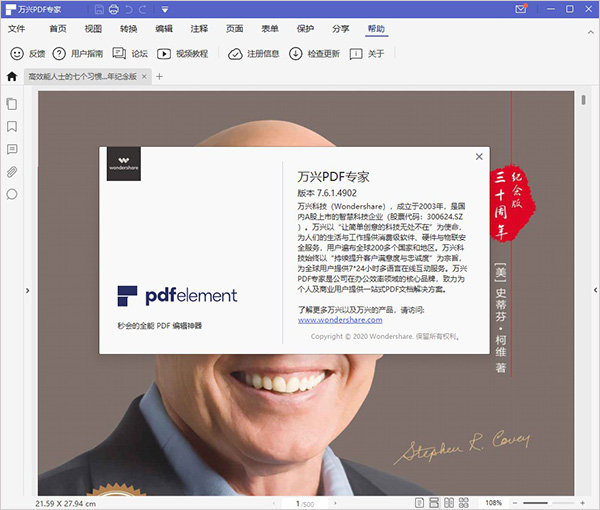This screenshot has height=510, width=600.
Task: Click the copyright 2020 Wondershare text
Action: tap(385, 336)
